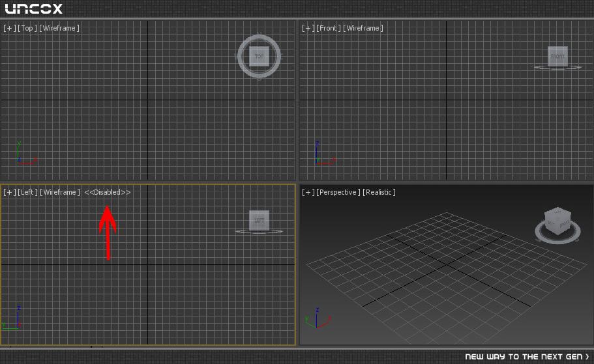Open the [Top] view label menu

click(27, 28)
